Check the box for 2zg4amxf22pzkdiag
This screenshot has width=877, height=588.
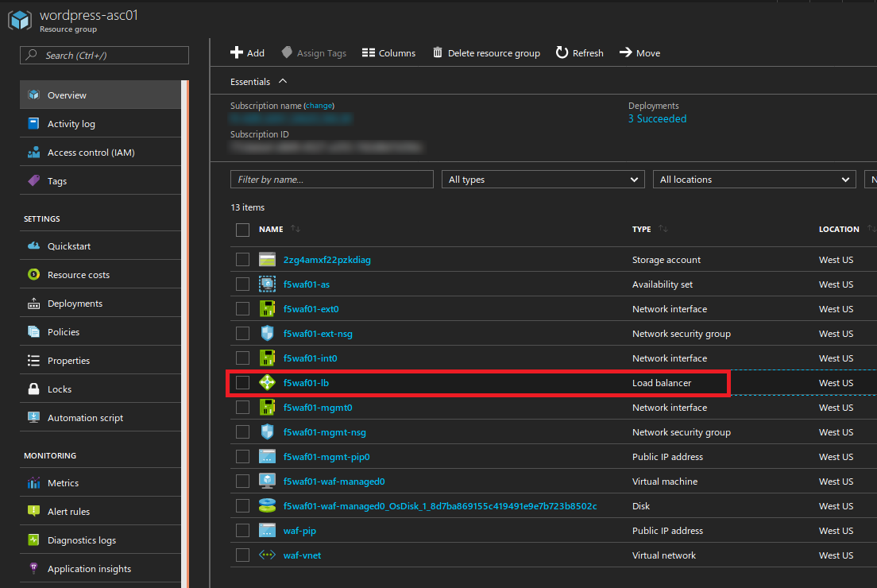242,260
